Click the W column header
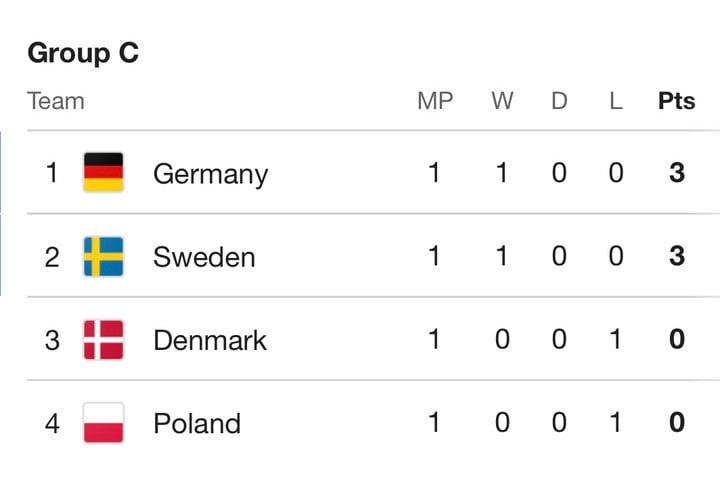The image size is (720, 478). tap(502, 101)
